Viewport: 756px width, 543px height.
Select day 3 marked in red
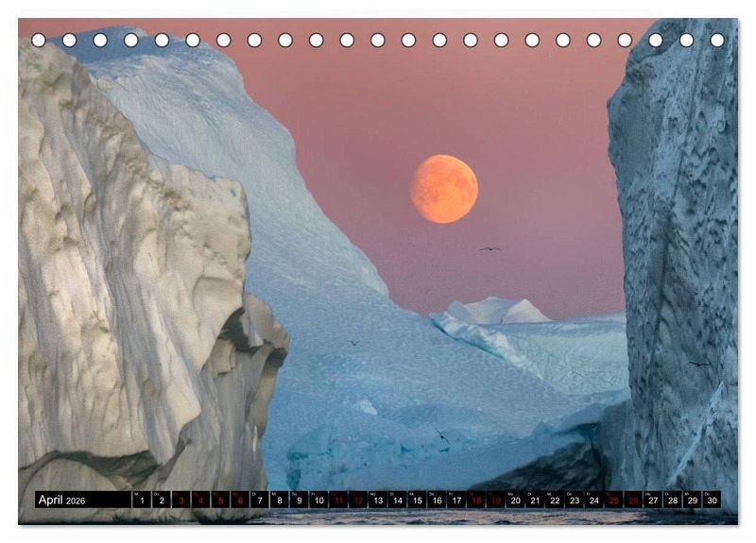click(181, 501)
